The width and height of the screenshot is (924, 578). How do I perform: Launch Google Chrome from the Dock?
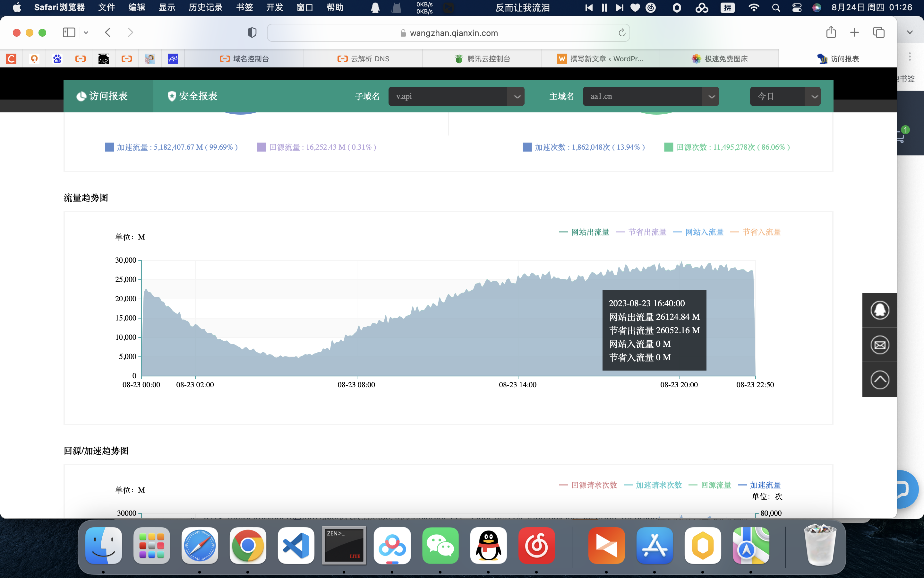pyautogui.click(x=248, y=546)
